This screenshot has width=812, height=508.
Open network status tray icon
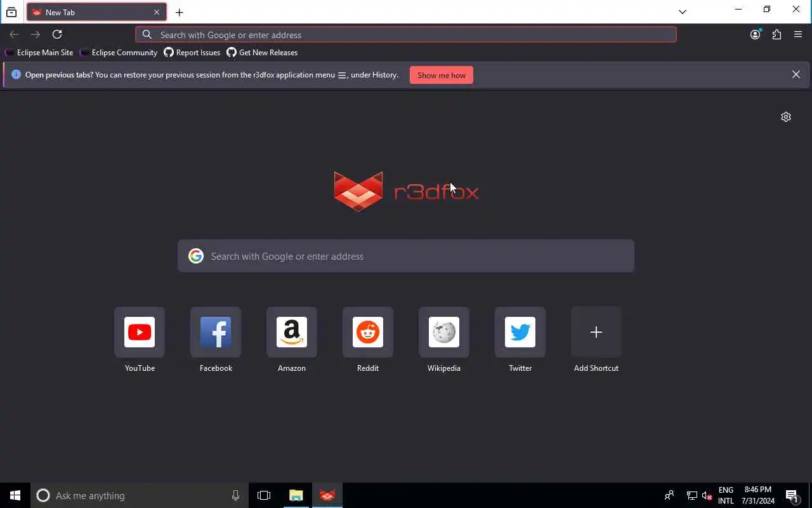pyautogui.click(x=692, y=495)
